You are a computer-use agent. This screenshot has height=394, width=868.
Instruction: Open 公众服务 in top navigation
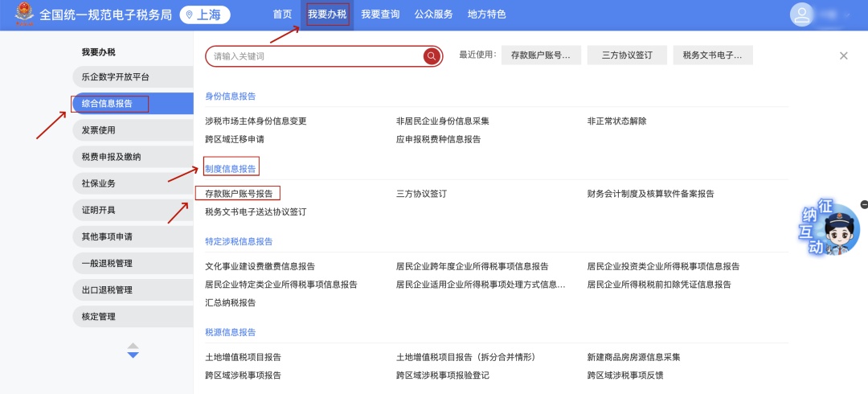[x=433, y=15]
